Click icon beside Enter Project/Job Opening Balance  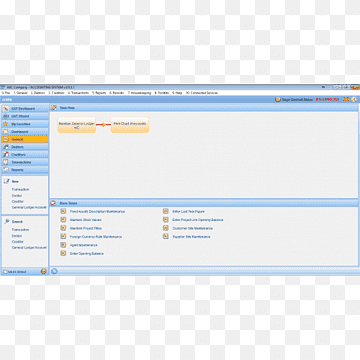click(166, 220)
